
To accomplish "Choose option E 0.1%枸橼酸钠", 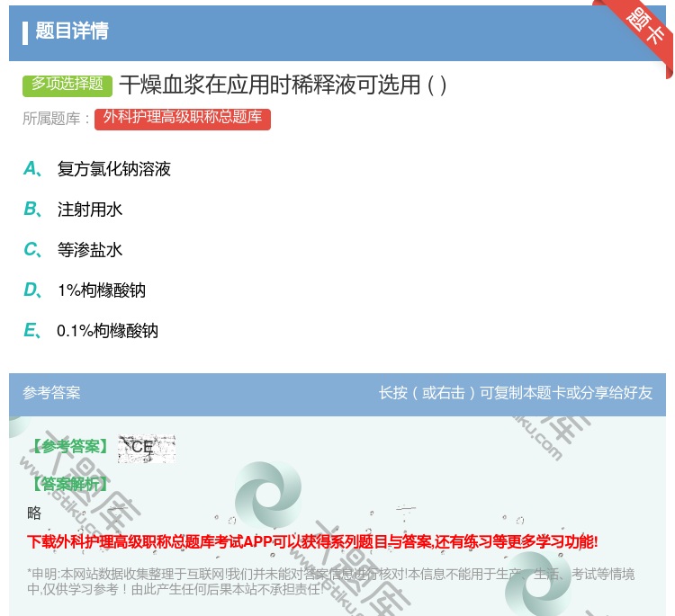I will (107, 331).
